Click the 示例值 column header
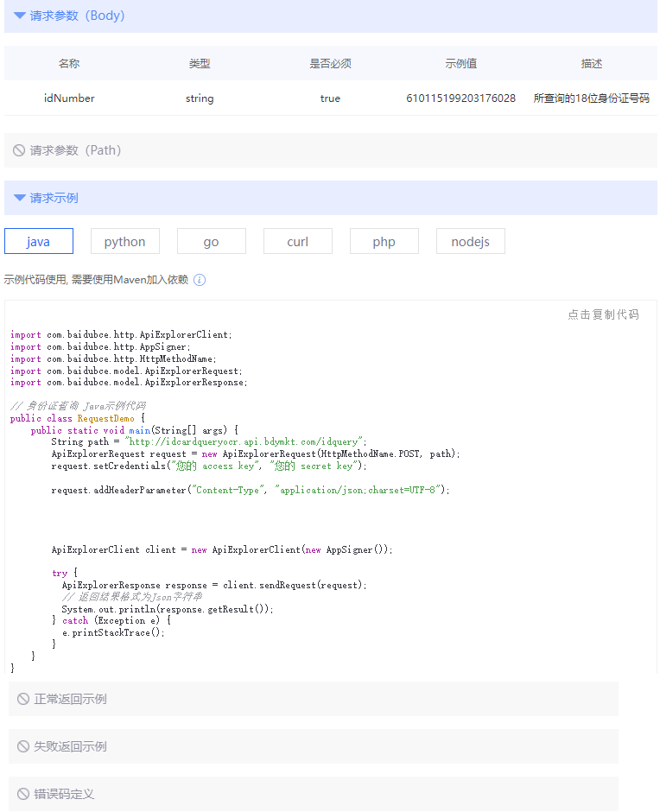 pos(461,64)
